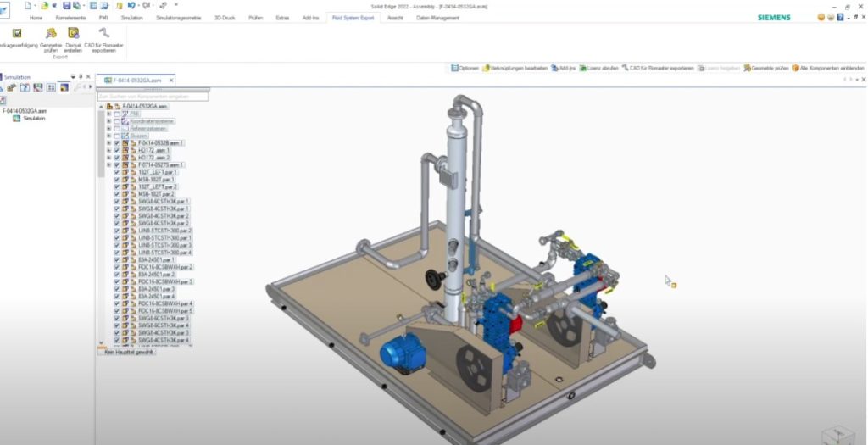
Task: Switch to the Ansicht ribbon tab
Action: (395, 18)
